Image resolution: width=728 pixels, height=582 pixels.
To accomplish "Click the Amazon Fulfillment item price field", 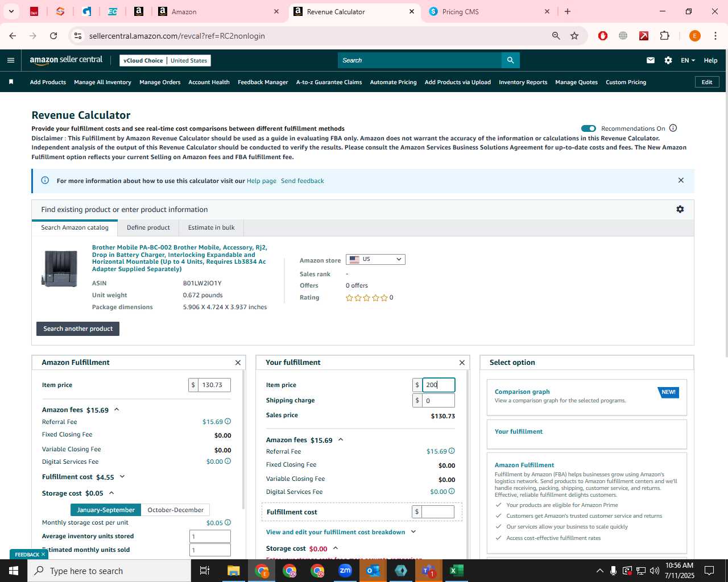I will 214,385.
